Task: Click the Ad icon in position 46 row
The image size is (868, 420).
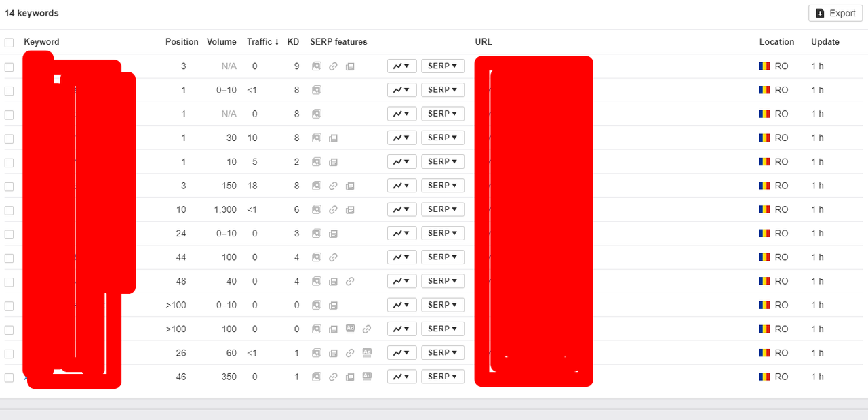Action: tap(367, 376)
